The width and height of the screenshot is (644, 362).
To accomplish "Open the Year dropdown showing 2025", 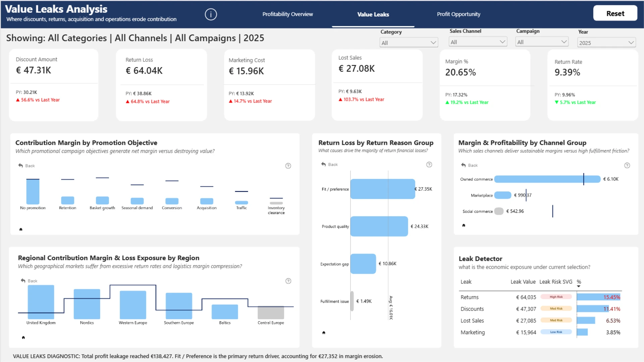I will point(606,43).
